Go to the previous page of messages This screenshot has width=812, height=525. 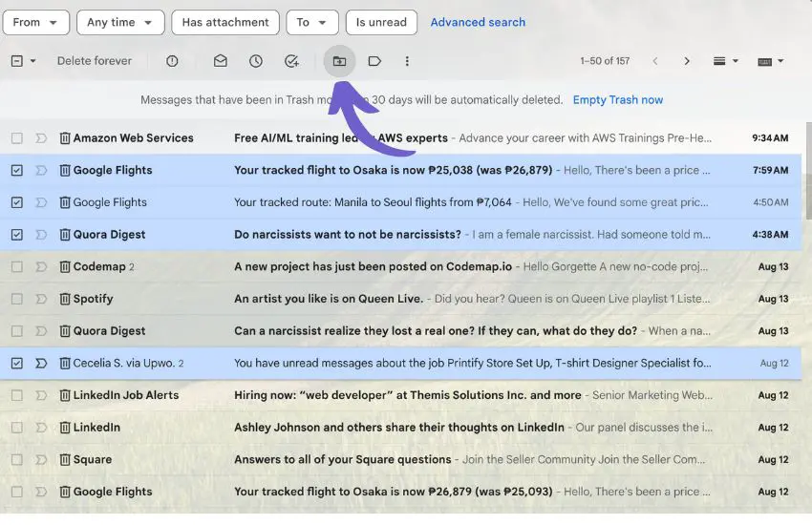655,61
